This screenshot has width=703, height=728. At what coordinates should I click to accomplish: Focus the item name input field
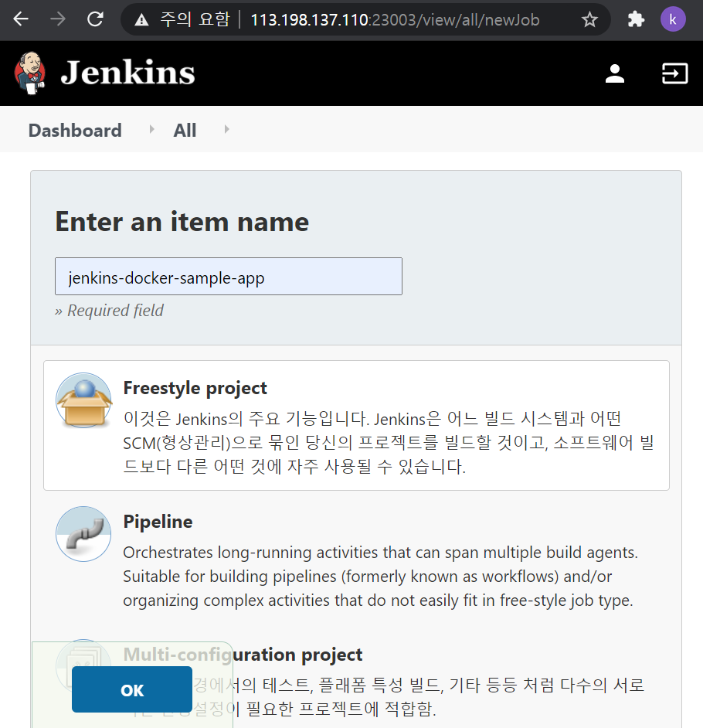pyautogui.click(x=229, y=276)
